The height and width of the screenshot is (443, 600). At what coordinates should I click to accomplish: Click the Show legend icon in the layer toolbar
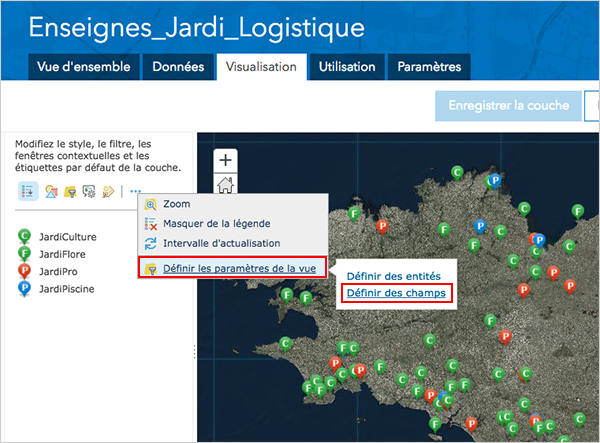[28, 191]
